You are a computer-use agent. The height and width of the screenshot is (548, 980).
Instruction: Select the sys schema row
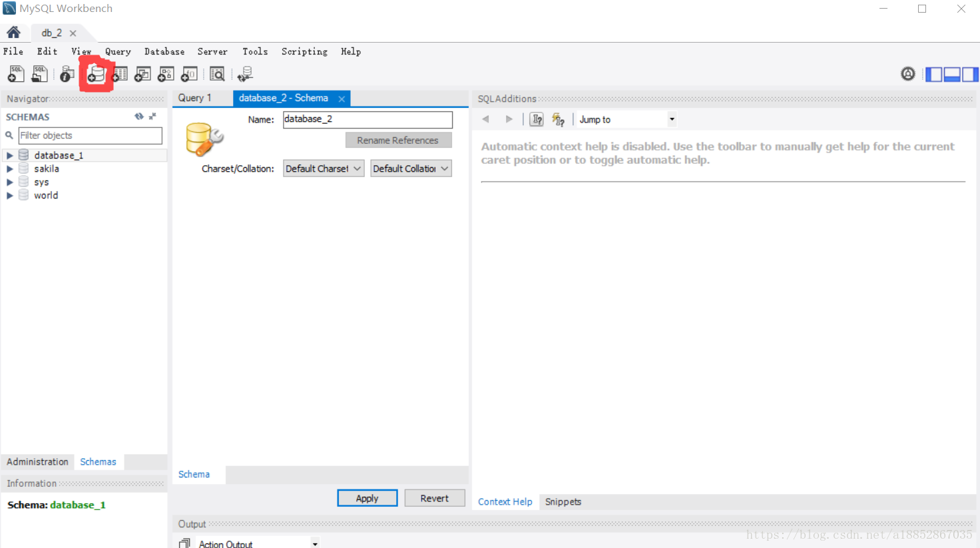pyautogui.click(x=84, y=182)
